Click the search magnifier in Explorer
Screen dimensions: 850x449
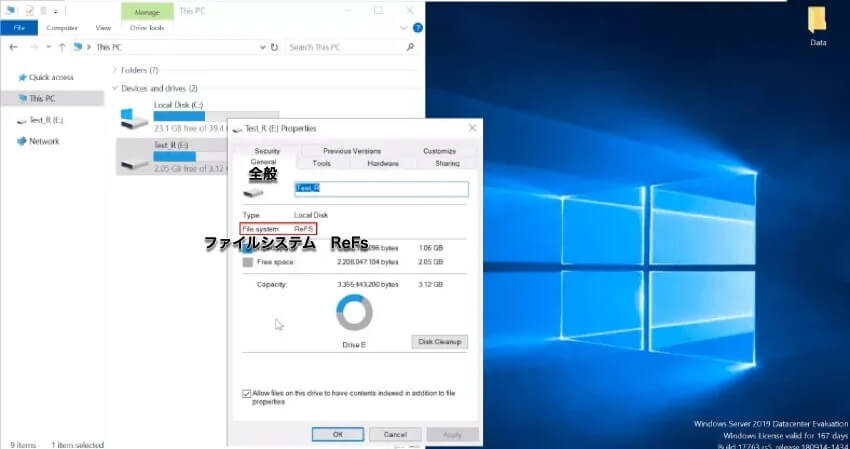410,47
